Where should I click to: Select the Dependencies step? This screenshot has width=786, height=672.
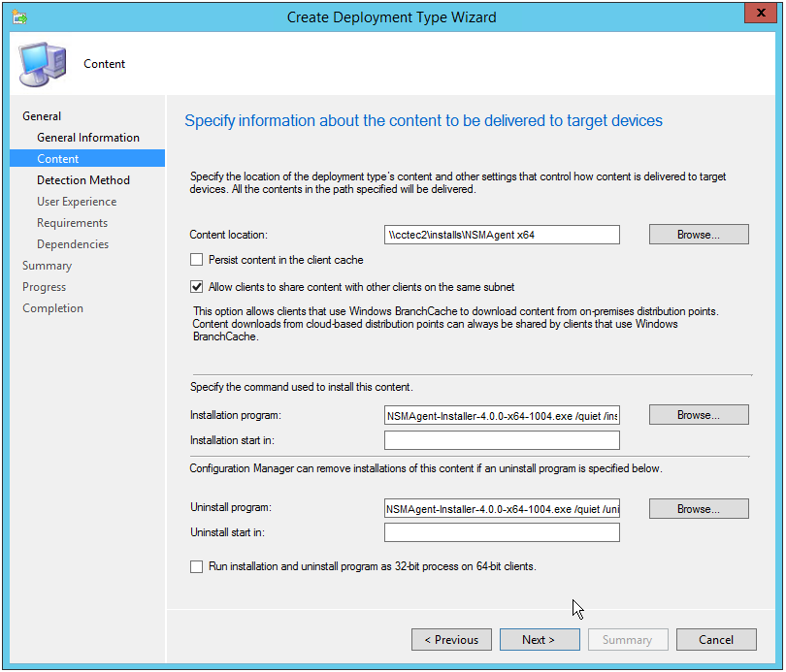(x=73, y=244)
